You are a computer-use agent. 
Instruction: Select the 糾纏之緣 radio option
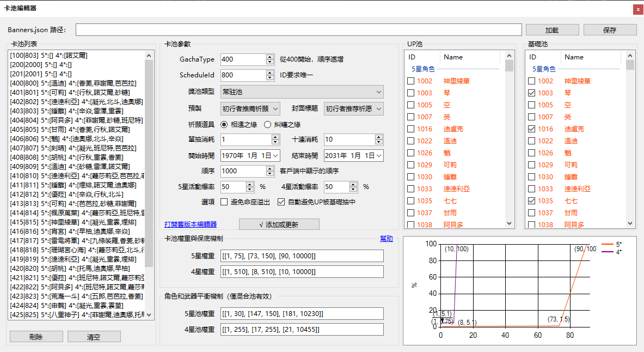tap(267, 124)
